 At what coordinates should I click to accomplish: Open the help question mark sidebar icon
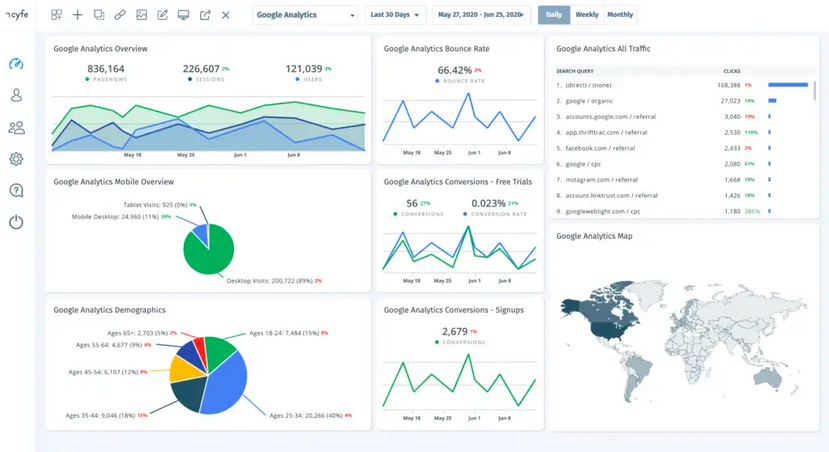pos(16,190)
